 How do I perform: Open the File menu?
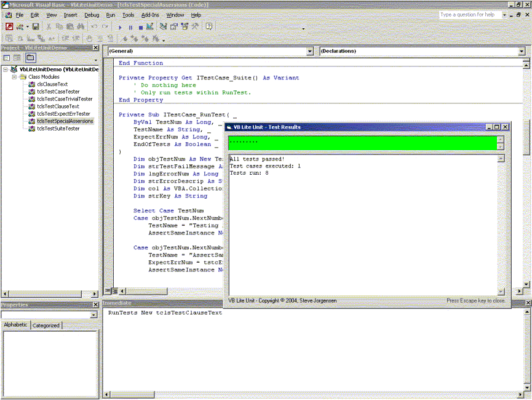click(19, 15)
